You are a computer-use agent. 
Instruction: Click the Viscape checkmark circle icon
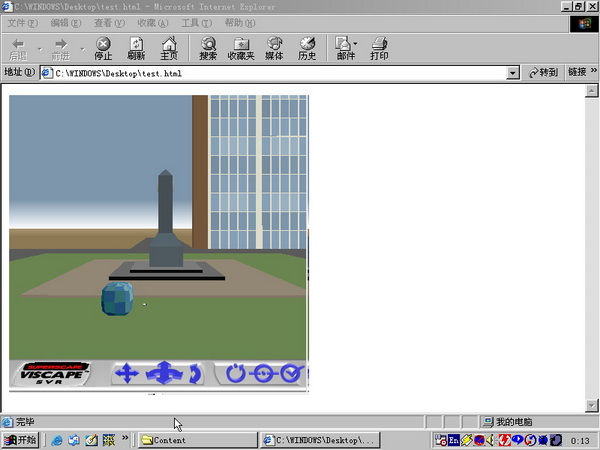tap(292, 373)
